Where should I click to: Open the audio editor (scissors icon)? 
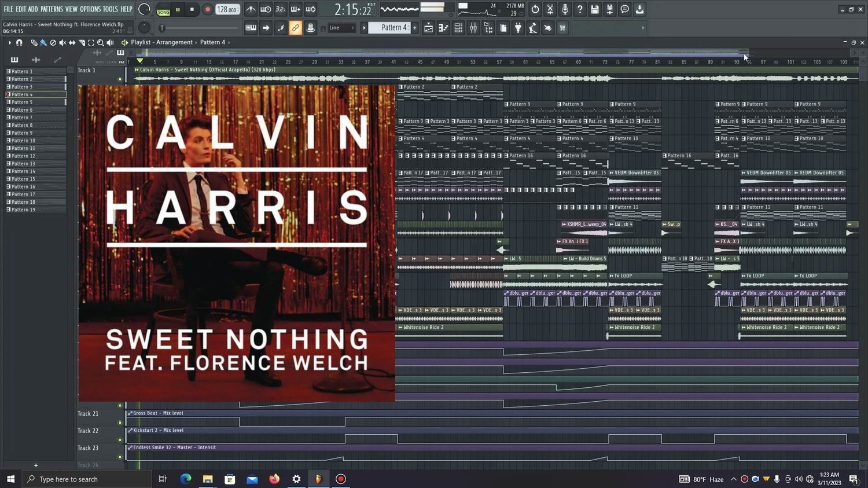(550, 9)
